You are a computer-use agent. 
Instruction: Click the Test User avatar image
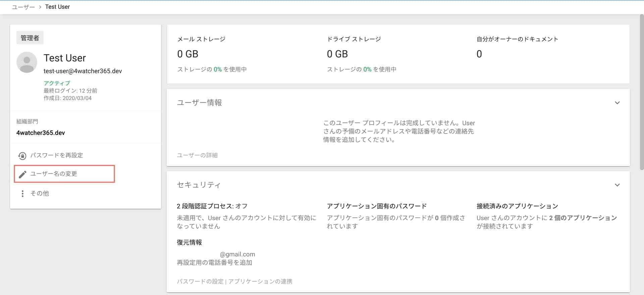coord(27,62)
